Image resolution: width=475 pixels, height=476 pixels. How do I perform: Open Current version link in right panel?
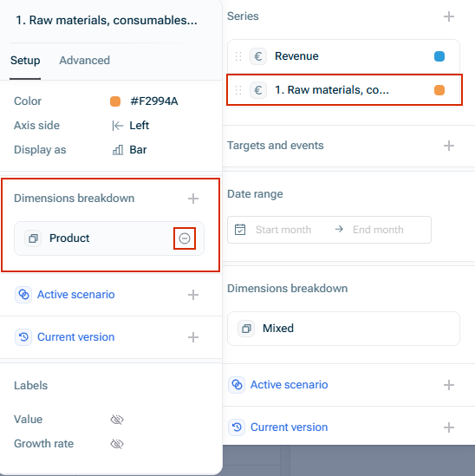click(x=289, y=427)
